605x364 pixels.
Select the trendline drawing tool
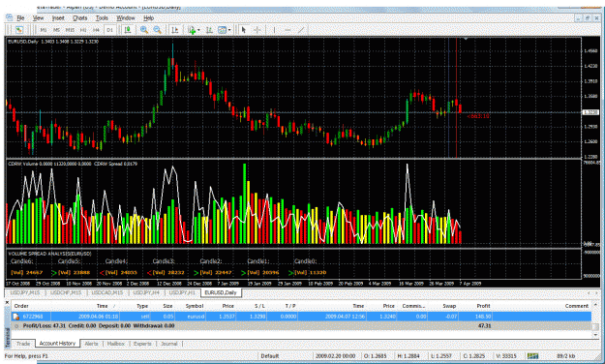click(301, 30)
